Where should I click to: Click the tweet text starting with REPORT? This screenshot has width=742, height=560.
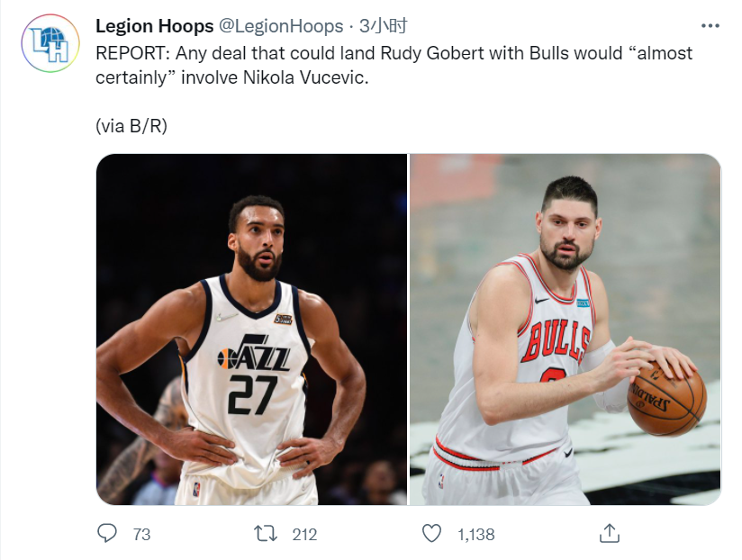click(394, 65)
